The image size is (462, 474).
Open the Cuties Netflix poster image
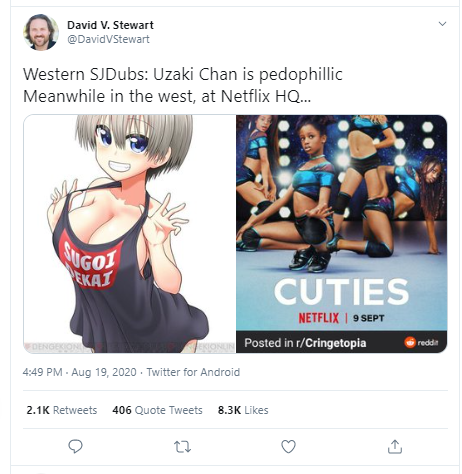point(342,234)
